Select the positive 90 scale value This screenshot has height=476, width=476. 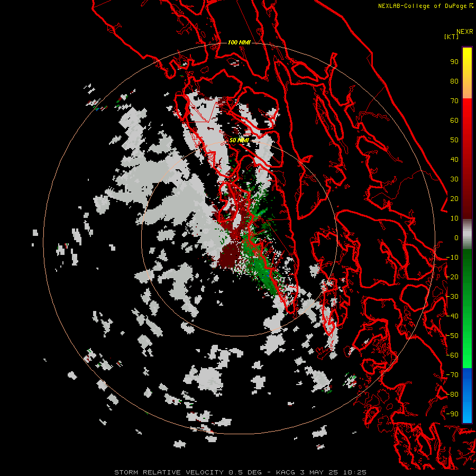(x=454, y=62)
